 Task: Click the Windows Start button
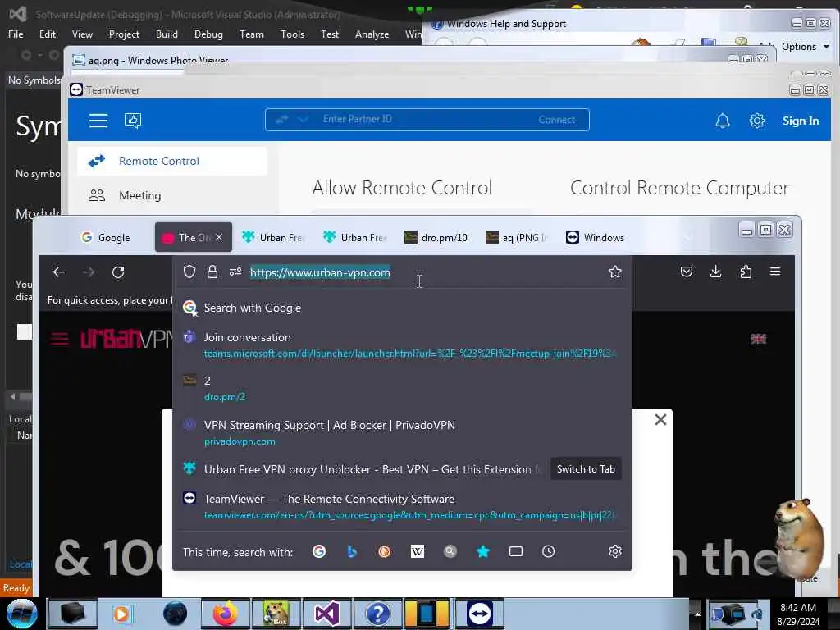point(21,614)
